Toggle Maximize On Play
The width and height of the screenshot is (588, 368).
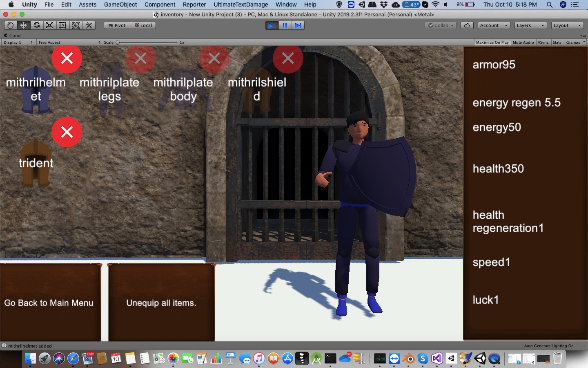[x=492, y=43]
